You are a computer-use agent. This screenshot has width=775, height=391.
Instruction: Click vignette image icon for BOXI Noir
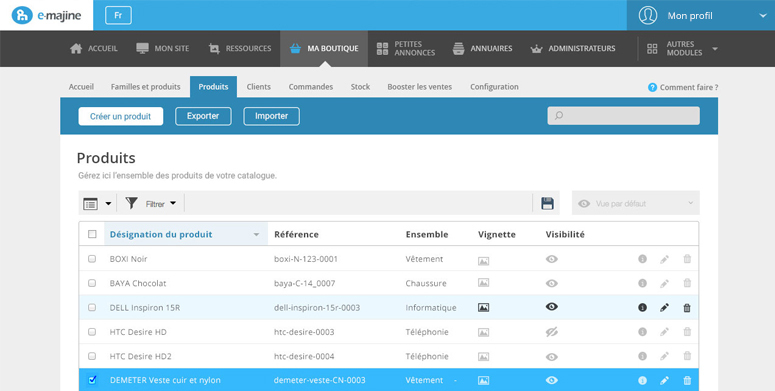[483, 261]
